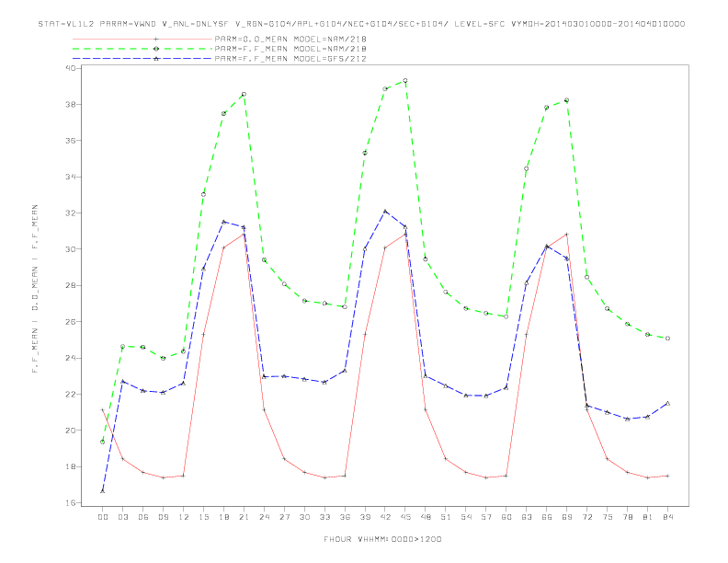Click the x-axis tick label 03

point(122,517)
